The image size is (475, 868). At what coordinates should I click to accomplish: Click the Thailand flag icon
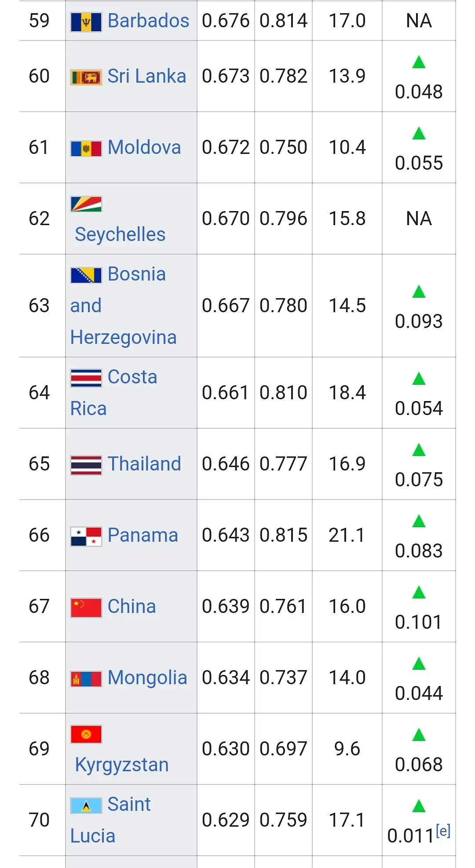pyautogui.click(x=86, y=465)
